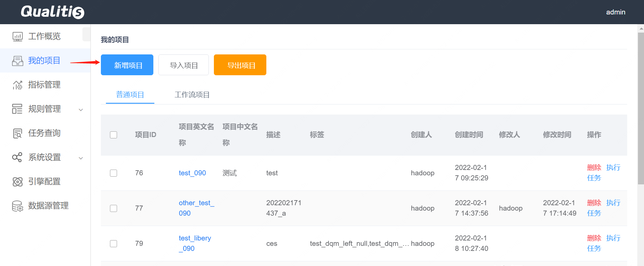
Task: Open the 我的项目 menu item
Action: point(45,60)
